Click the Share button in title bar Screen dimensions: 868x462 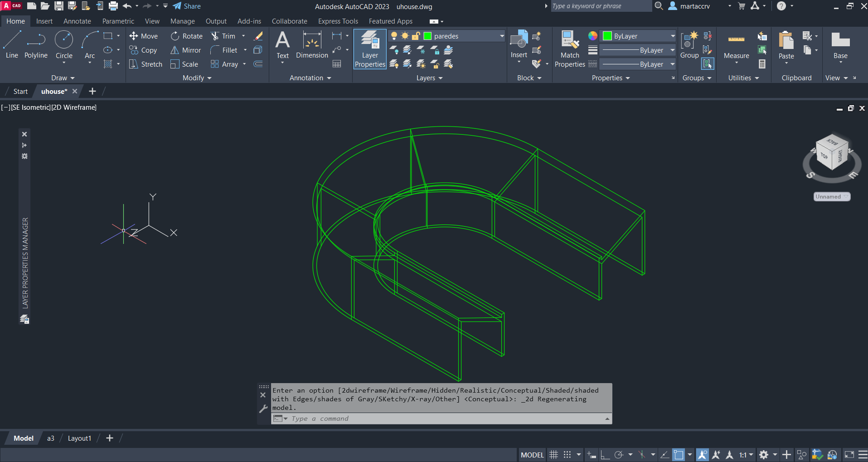click(x=187, y=6)
